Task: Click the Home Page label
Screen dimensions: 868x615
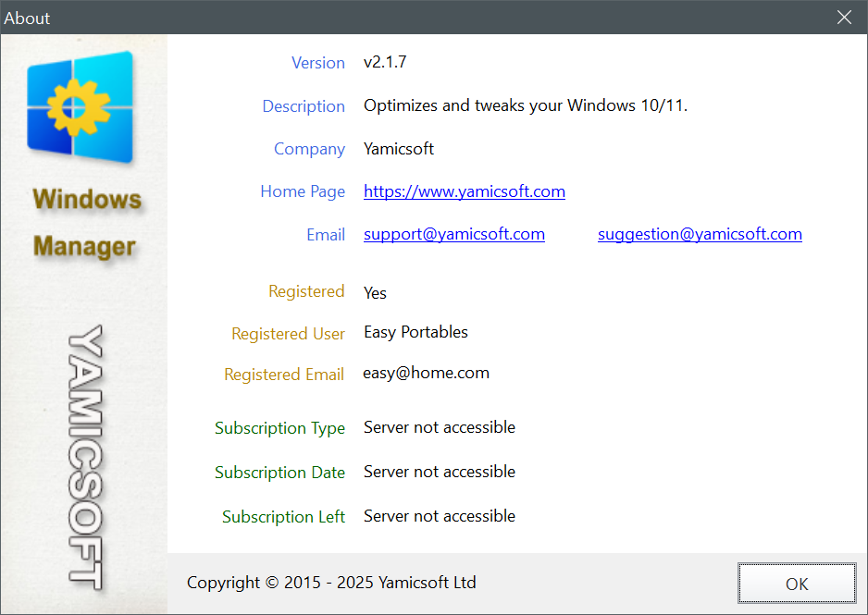Action: (x=303, y=191)
